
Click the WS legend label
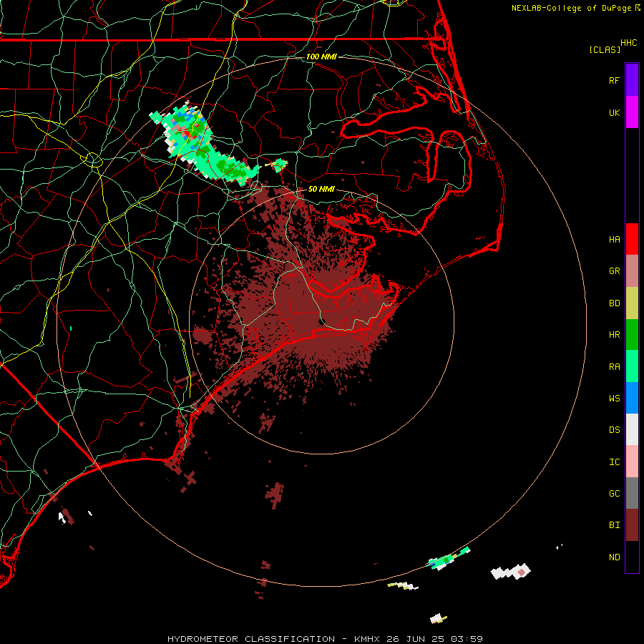pos(614,399)
